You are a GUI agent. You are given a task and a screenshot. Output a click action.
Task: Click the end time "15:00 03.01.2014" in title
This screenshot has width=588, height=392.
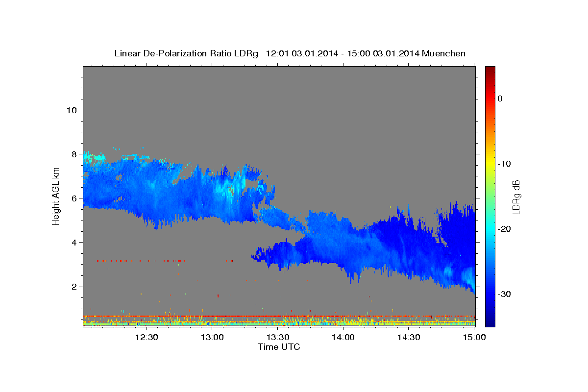[383, 53]
